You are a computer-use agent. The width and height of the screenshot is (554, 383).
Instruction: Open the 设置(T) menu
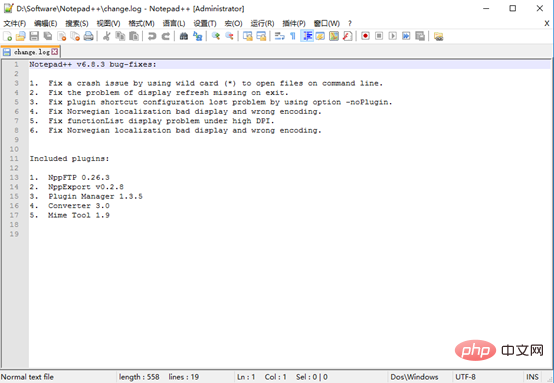(x=205, y=23)
